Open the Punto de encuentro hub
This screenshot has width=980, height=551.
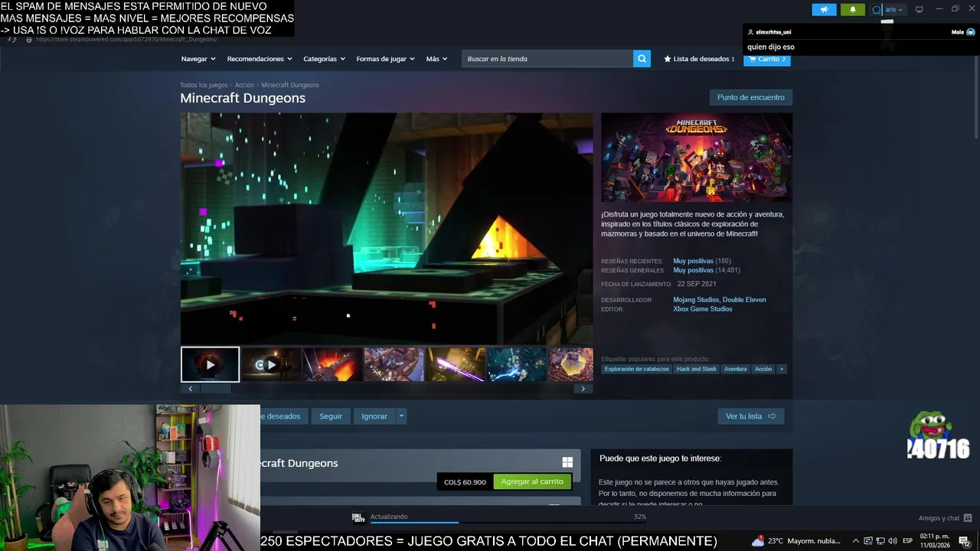tap(751, 97)
